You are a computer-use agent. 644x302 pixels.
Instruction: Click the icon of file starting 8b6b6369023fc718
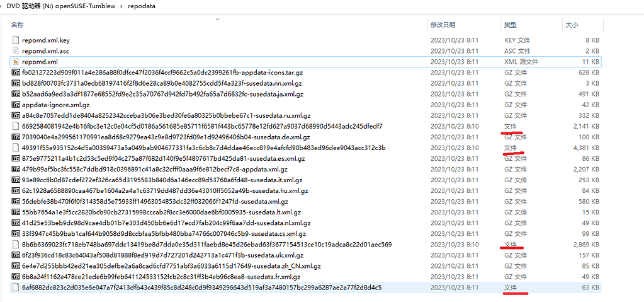pyautogui.click(x=16, y=245)
